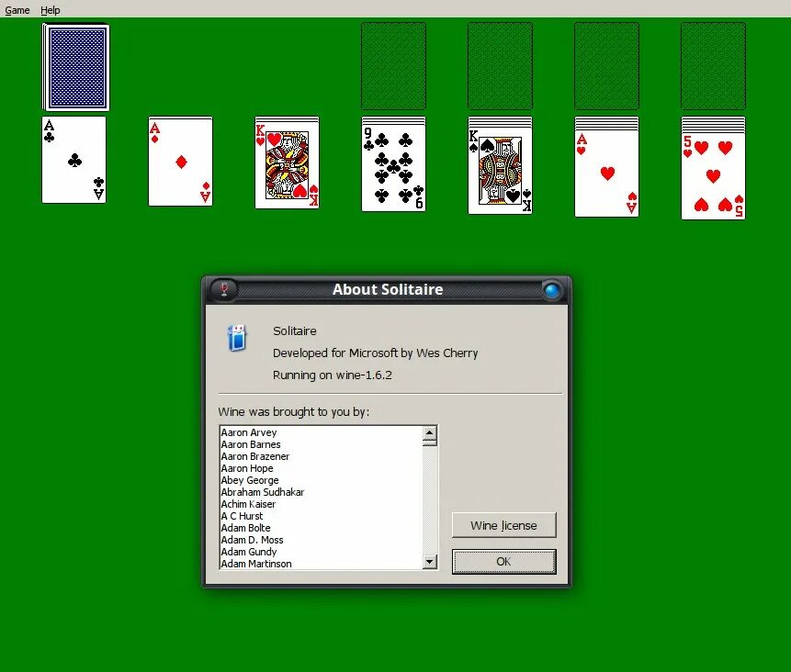Click the wine glass icon in dialog title bar
This screenshot has width=791, height=672.
[x=224, y=289]
